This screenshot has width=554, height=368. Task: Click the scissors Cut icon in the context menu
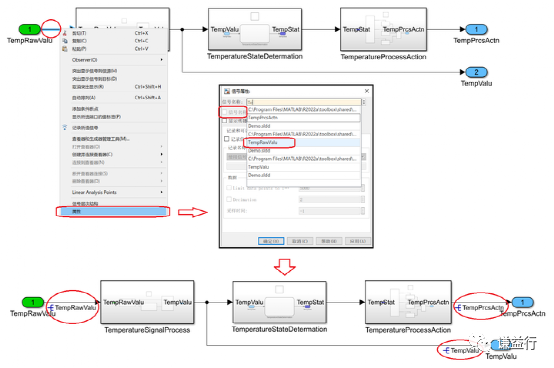click(x=65, y=33)
